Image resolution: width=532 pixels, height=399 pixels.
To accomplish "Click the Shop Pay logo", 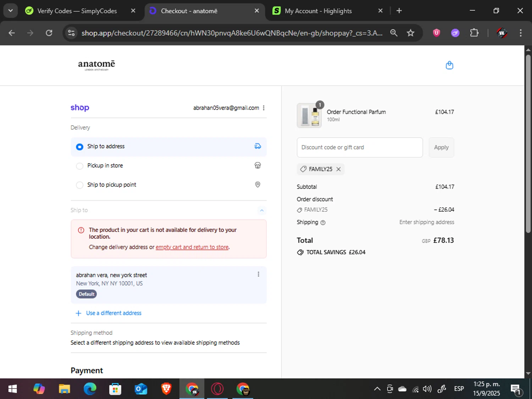I will pos(80,108).
